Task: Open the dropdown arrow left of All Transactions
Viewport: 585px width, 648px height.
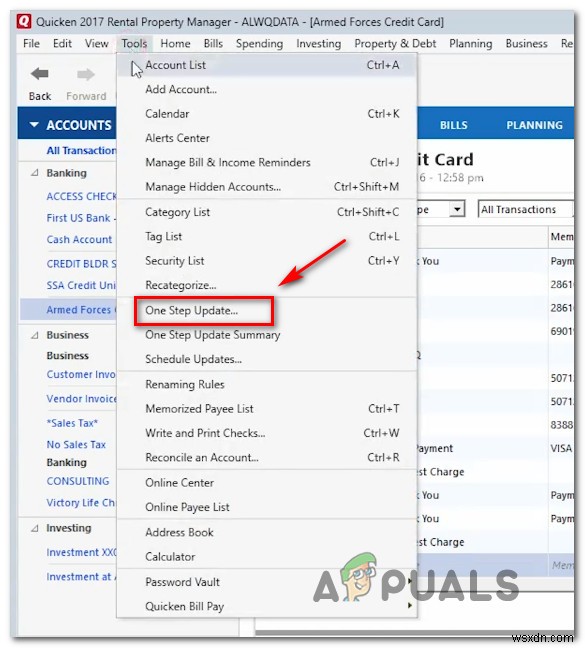Action: pyautogui.click(x=457, y=209)
